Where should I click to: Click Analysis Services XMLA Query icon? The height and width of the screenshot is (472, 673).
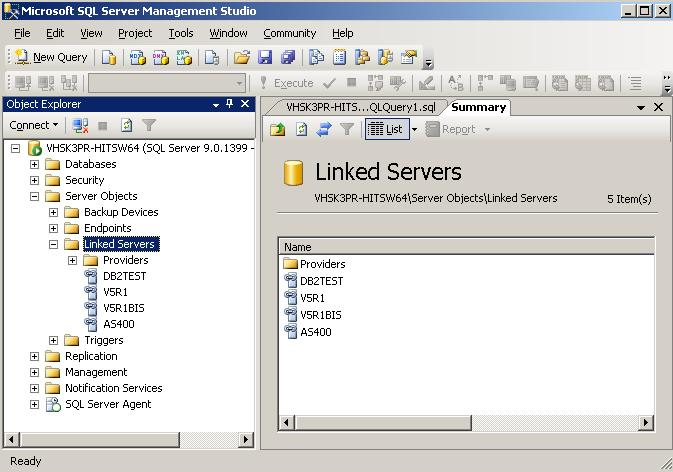[x=184, y=57]
